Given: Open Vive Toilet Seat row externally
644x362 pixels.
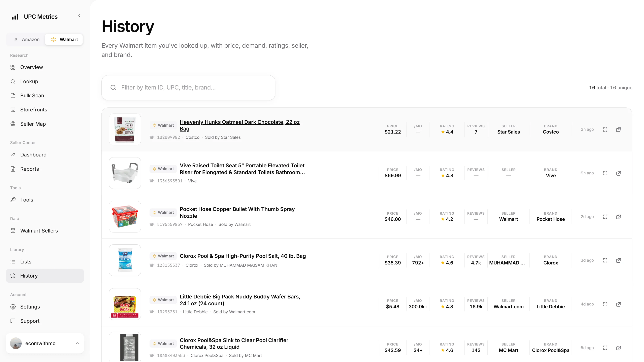Looking at the screenshot, I should coord(618,173).
